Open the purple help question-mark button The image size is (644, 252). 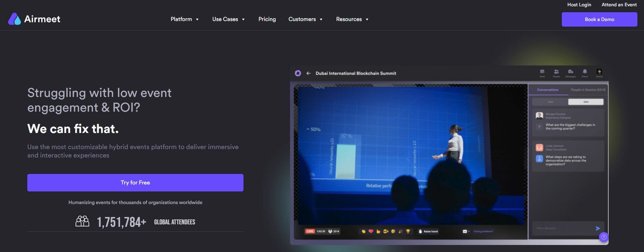(x=603, y=237)
